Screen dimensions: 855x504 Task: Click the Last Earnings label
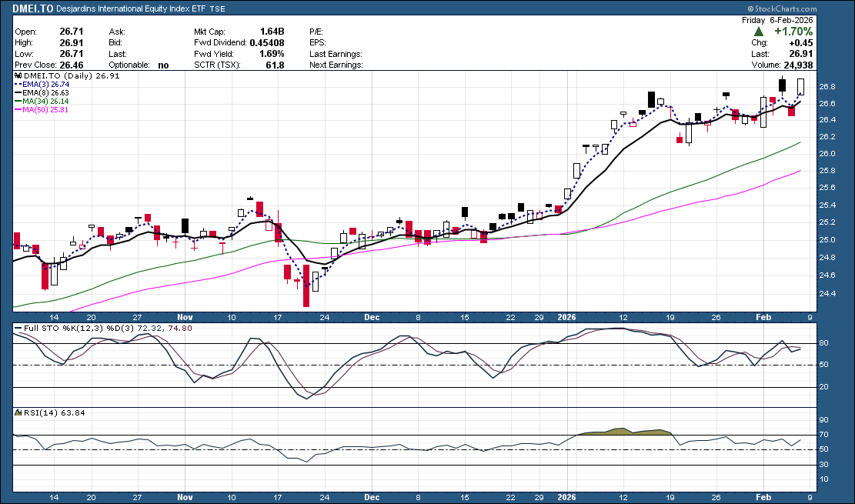tap(336, 53)
